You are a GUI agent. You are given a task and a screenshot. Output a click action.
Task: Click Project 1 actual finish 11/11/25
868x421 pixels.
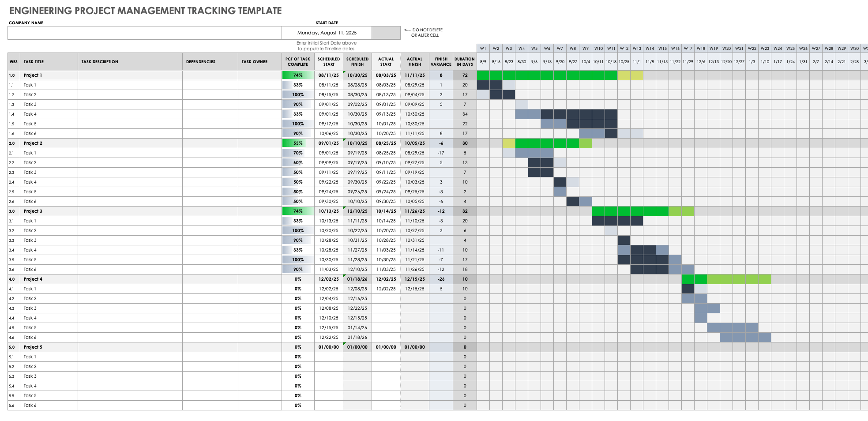(x=415, y=75)
